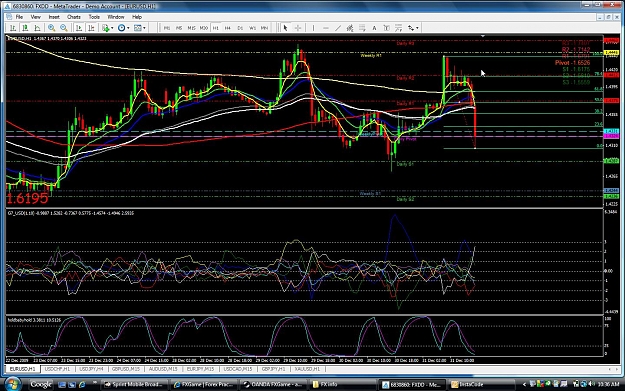Select the Fibonacci fan lines tool
625x391 pixels.
[399, 28]
